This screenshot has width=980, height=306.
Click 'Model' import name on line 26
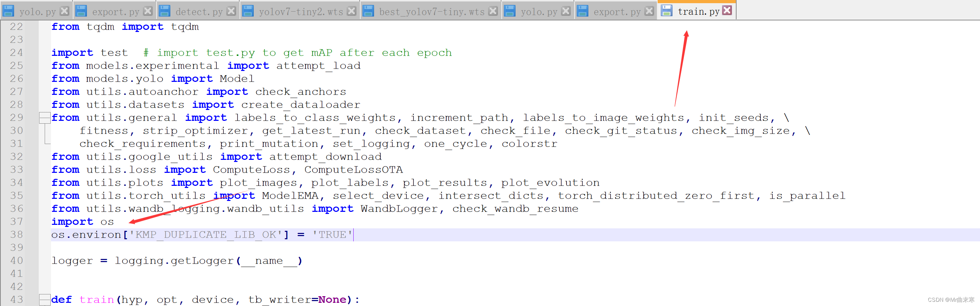pyautogui.click(x=236, y=79)
